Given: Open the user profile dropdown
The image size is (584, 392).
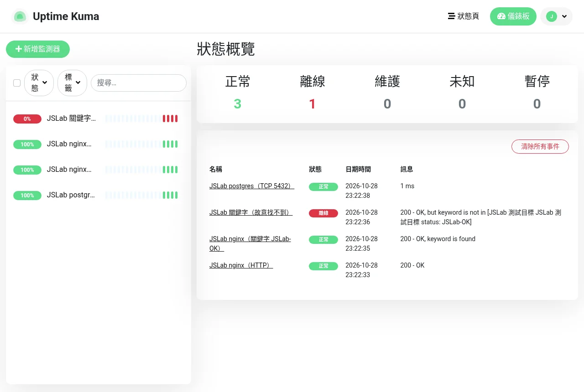Looking at the screenshot, I should click(556, 16).
